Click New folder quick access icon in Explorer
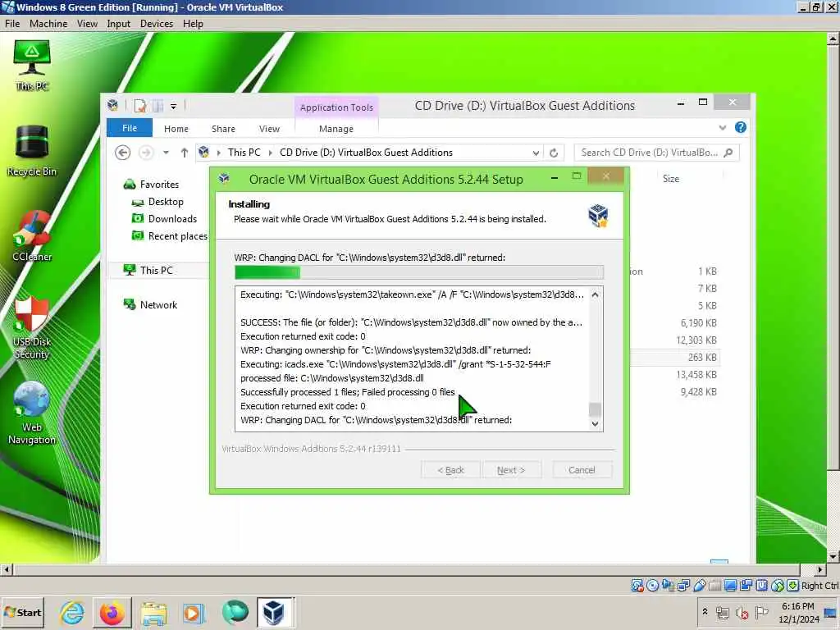 (158, 106)
